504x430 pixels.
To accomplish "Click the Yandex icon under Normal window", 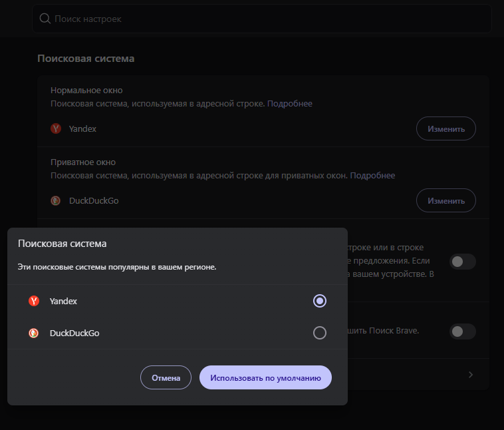I will [x=56, y=128].
